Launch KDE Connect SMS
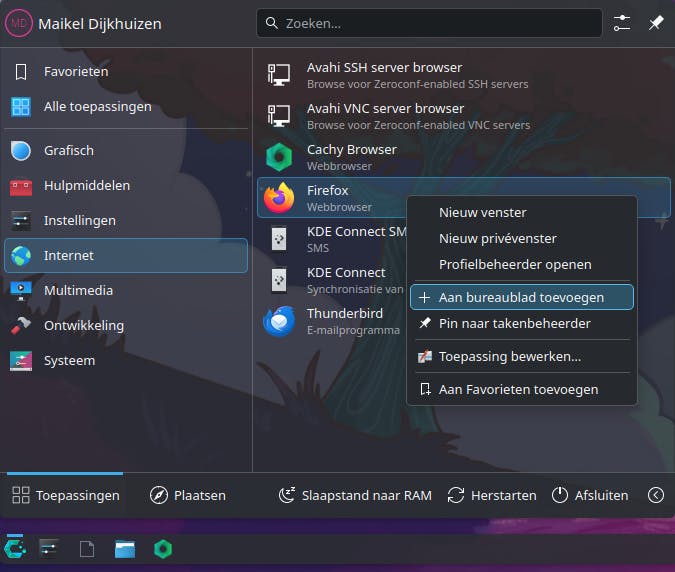 tap(332, 239)
